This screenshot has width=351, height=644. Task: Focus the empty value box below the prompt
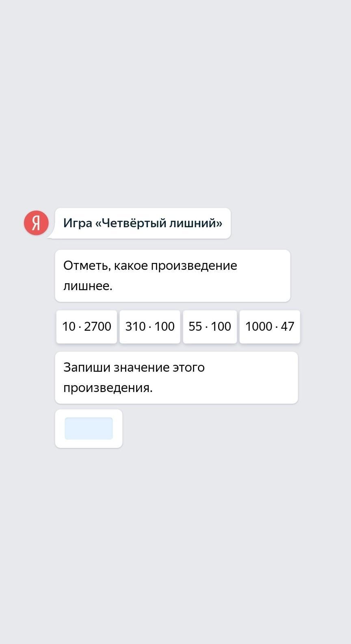89,429
